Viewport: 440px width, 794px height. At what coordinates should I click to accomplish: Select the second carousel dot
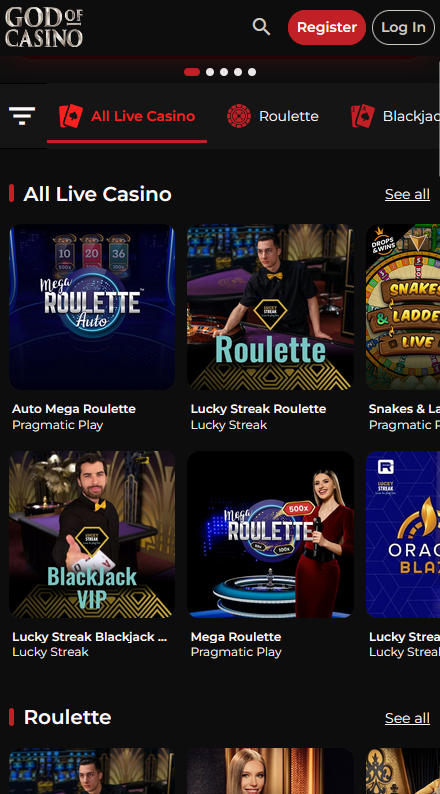click(210, 72)
